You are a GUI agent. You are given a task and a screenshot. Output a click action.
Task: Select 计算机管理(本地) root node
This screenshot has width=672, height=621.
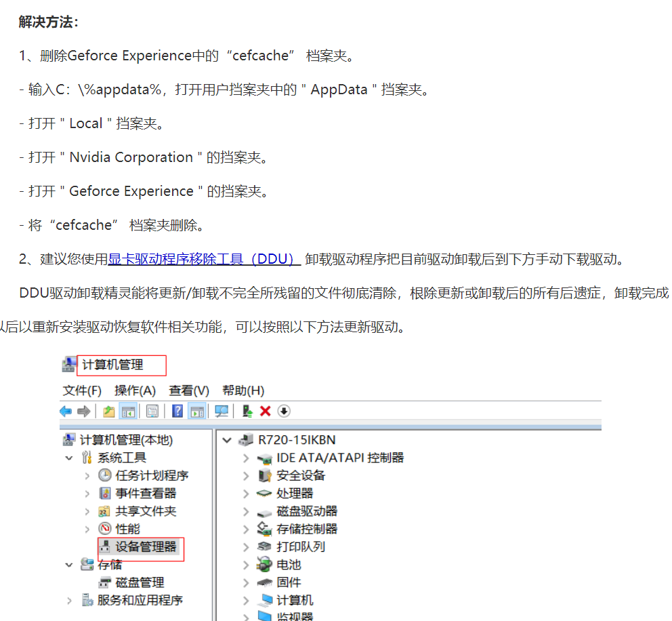(x=126, y=440)
